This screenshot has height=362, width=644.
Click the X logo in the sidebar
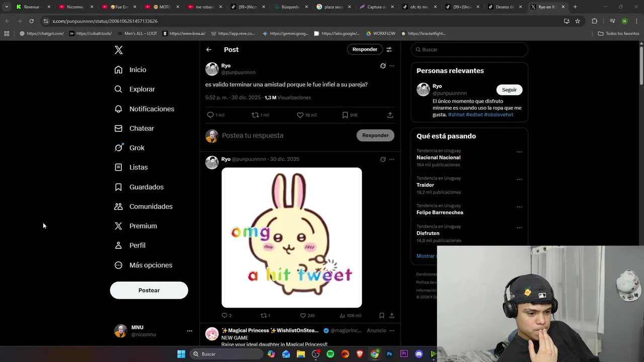click(119, 50)
